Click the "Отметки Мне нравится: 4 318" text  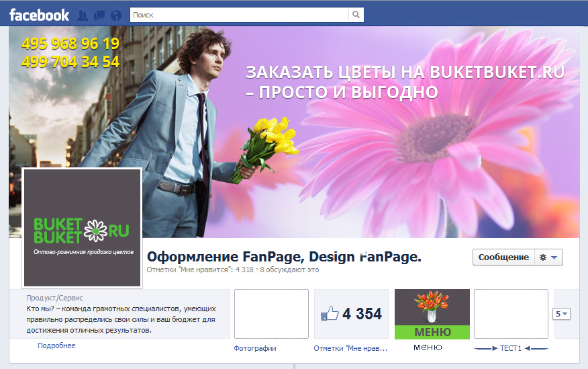coord(200,270)
